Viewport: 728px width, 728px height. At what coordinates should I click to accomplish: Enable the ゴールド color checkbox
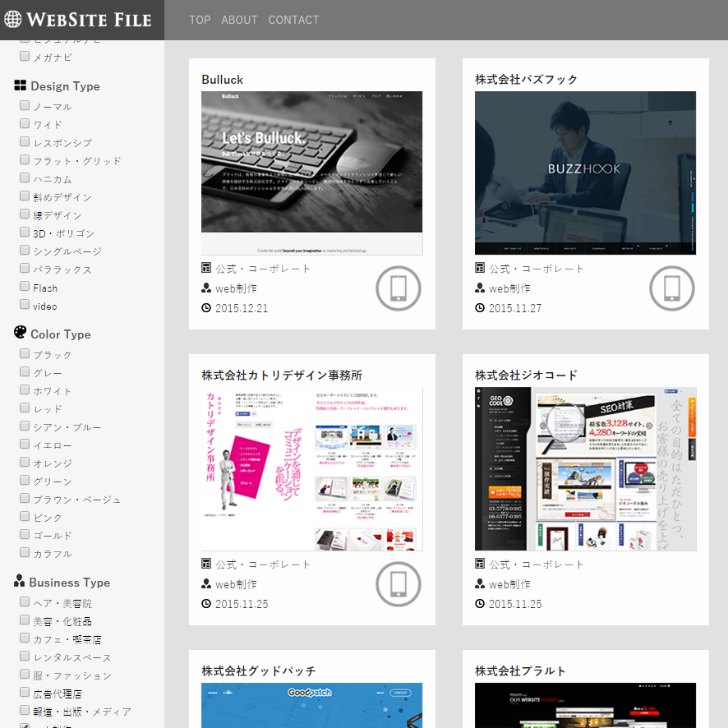tap(24, 534)
